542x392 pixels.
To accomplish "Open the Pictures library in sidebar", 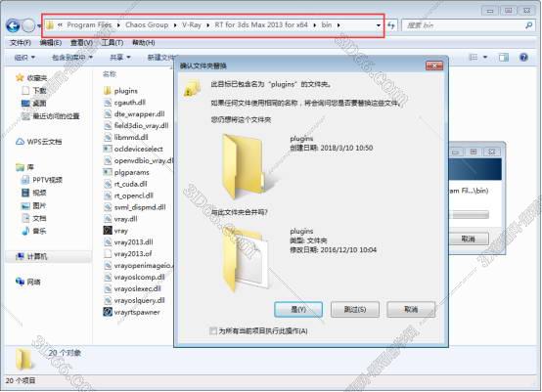I will point(33,206).
